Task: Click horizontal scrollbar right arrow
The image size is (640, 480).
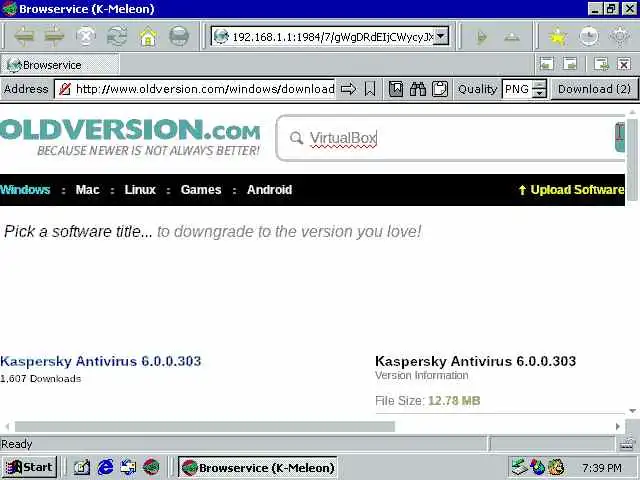Action: point(618,427)
